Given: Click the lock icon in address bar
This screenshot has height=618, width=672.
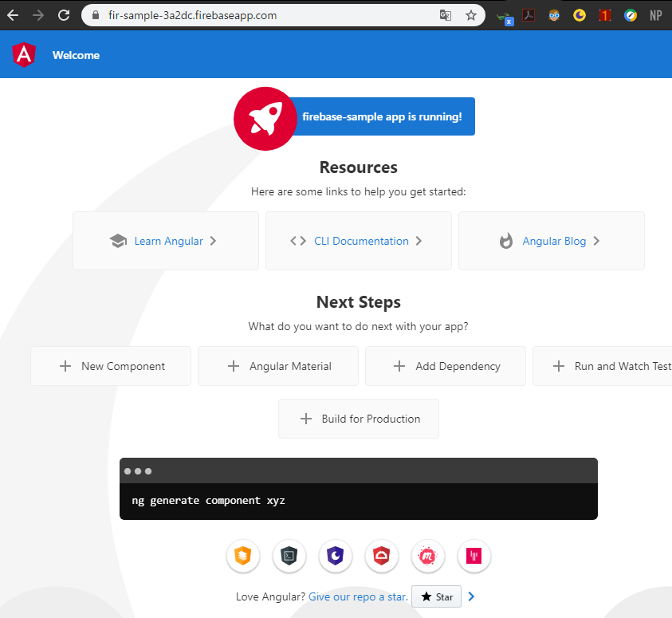Looking at the screenshot, I should point(96,15).
